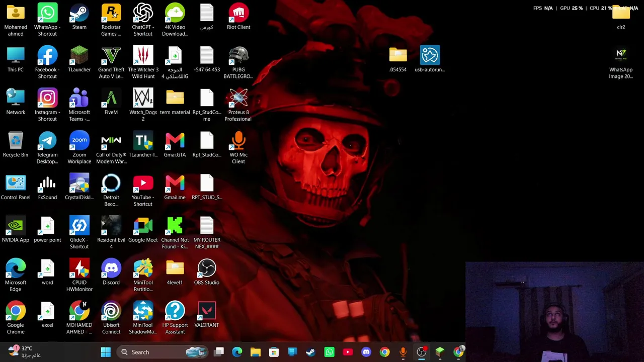Screen dimensions: 644x362
Task: Select the OBS Studio desktop icon
Action: coord(207,272)
